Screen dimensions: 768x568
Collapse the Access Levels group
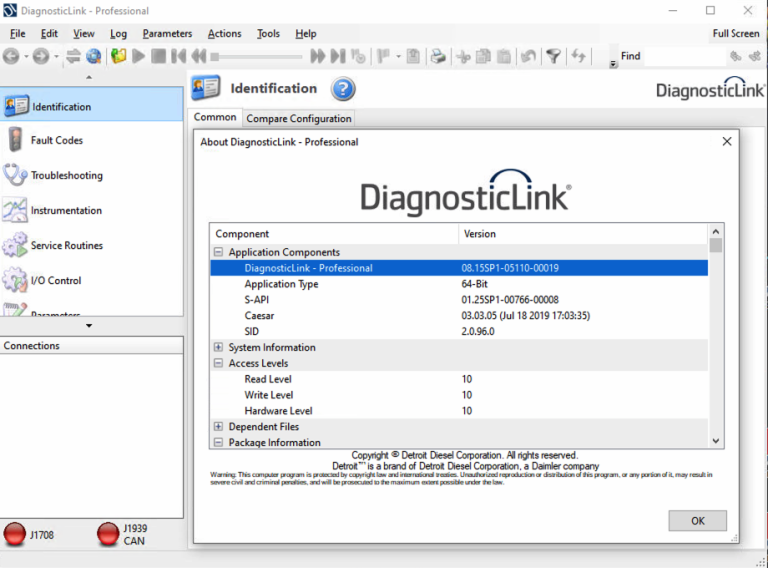point(218,363)
